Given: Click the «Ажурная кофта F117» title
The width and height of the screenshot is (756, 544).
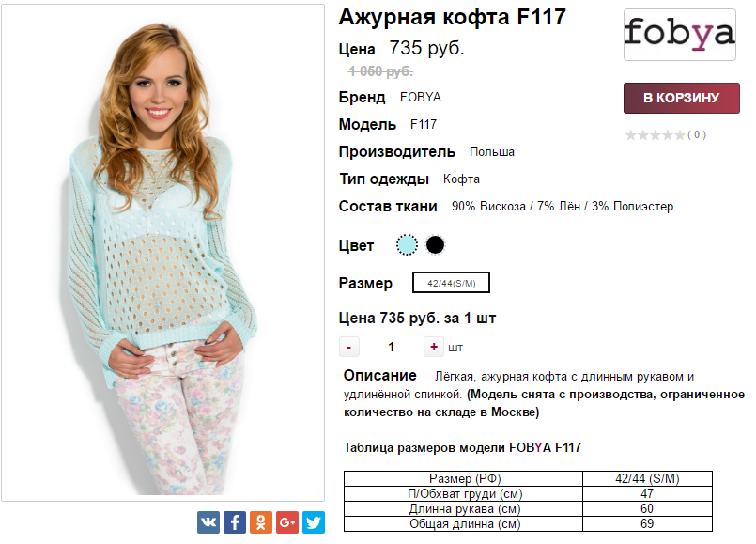Looking at the screenshot, I should (452, 18).
